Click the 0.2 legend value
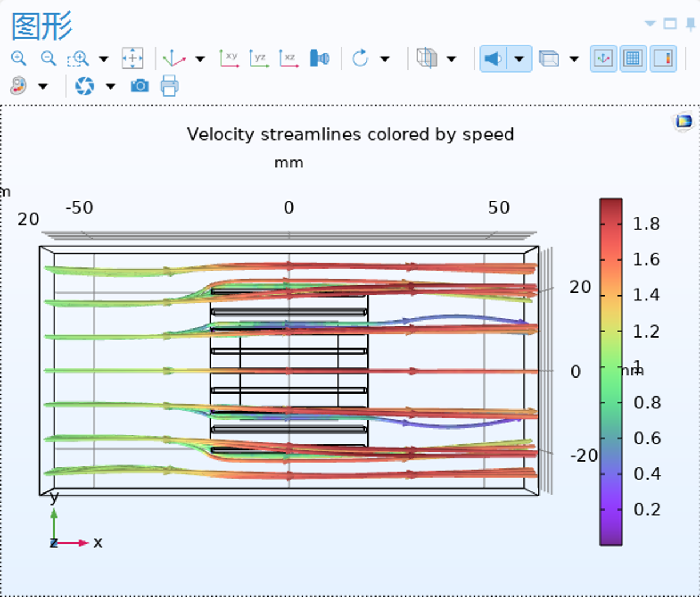The image size is (700, 597). (x=647, y=509)
